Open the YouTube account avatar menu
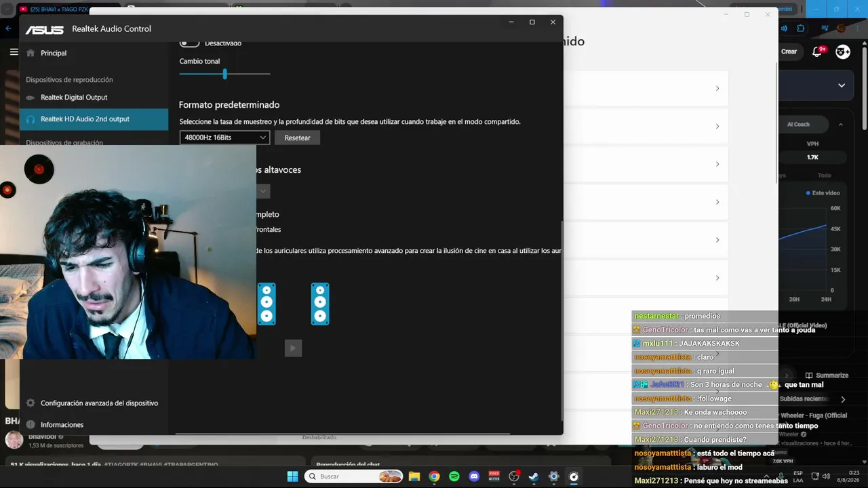This screenshot has width=868, height=488. tap(843, 52)
